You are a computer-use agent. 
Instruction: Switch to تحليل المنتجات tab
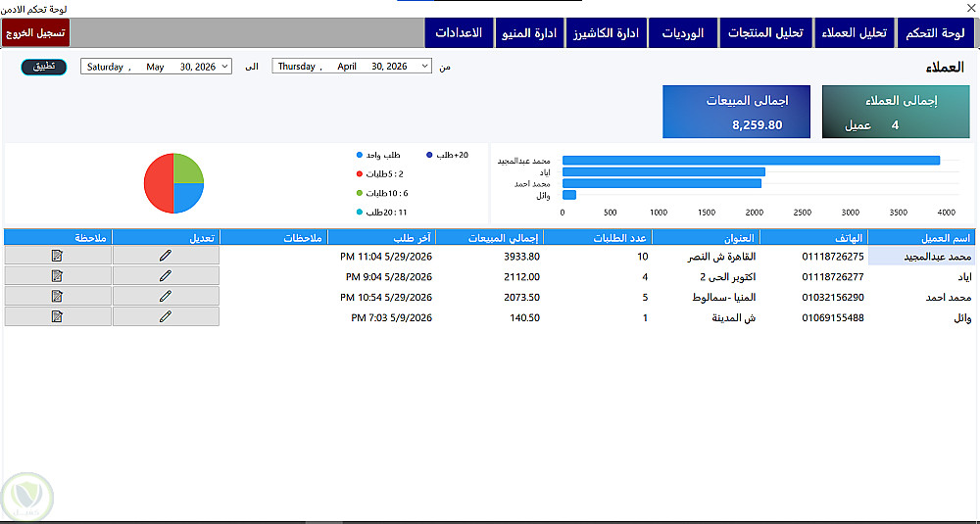click(x=765, y=33)
